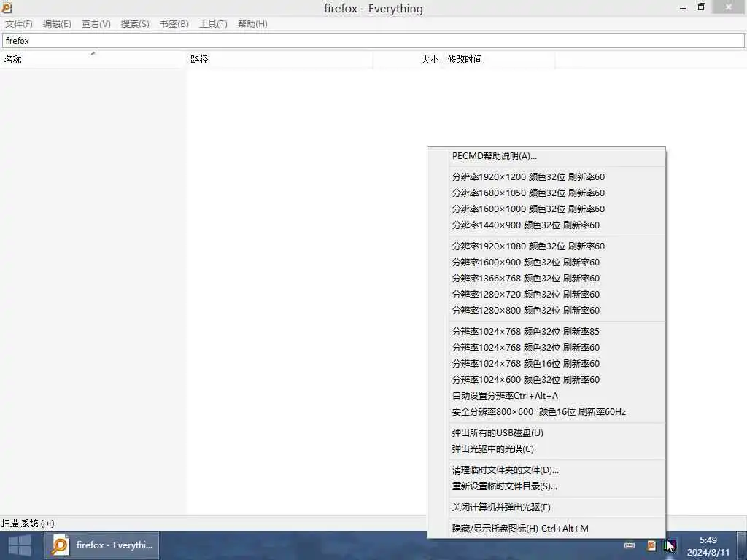
Task: Sort by the 路径 column header
Action: [279, 60]
